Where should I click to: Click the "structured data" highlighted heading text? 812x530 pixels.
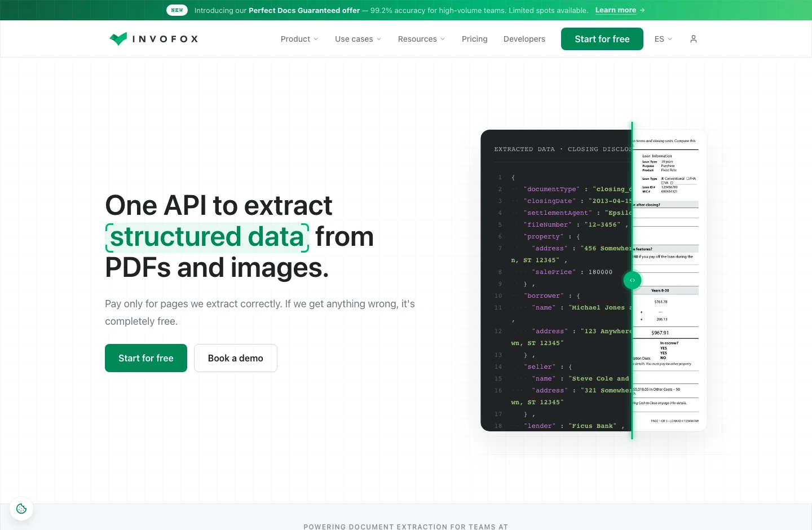[x=207, y=237]
